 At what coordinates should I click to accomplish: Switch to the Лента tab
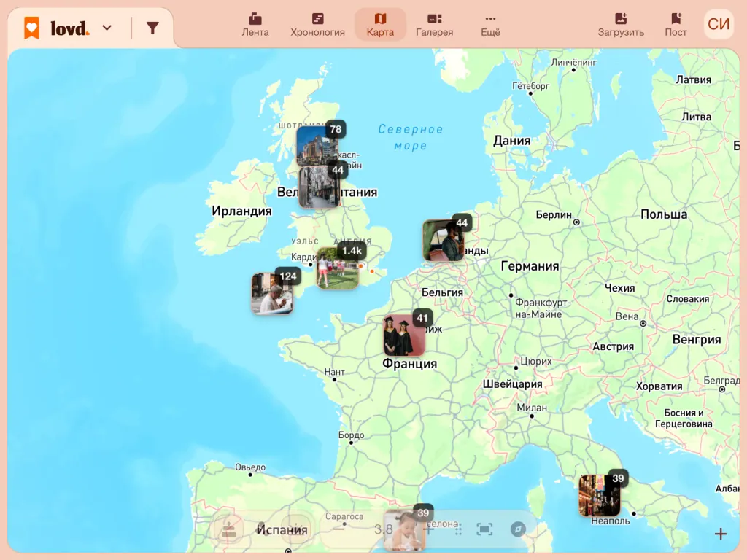255,25
